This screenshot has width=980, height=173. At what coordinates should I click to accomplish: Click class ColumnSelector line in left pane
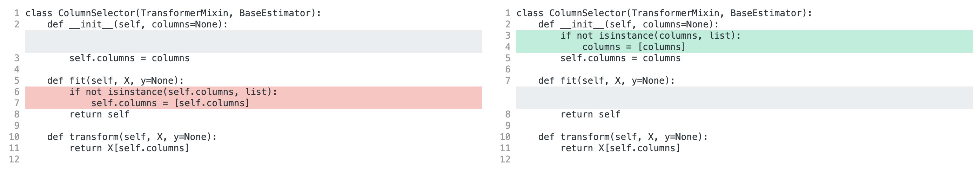point(173,13)
